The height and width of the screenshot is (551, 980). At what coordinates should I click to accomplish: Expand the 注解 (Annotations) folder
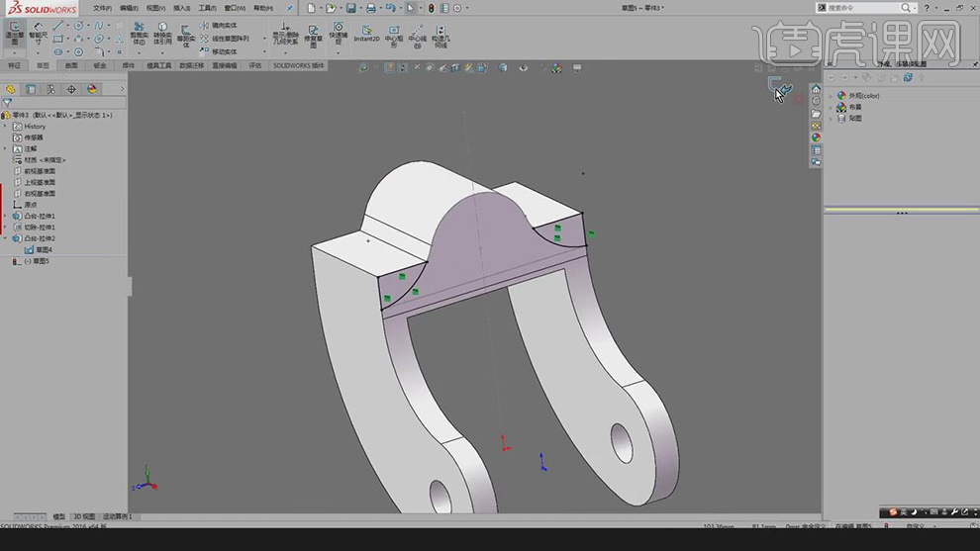coord(6,148)
